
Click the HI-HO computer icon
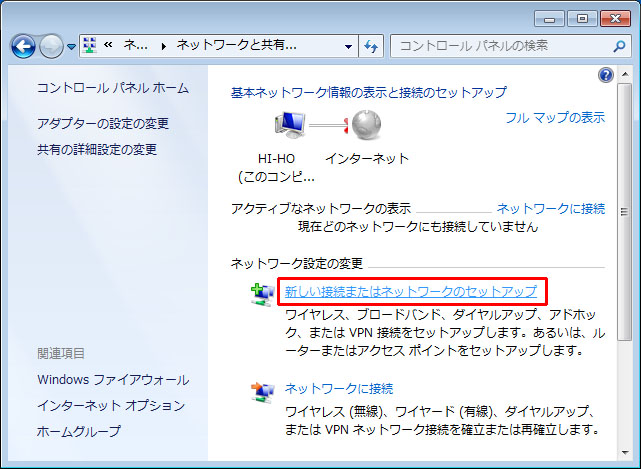point(291,124)
